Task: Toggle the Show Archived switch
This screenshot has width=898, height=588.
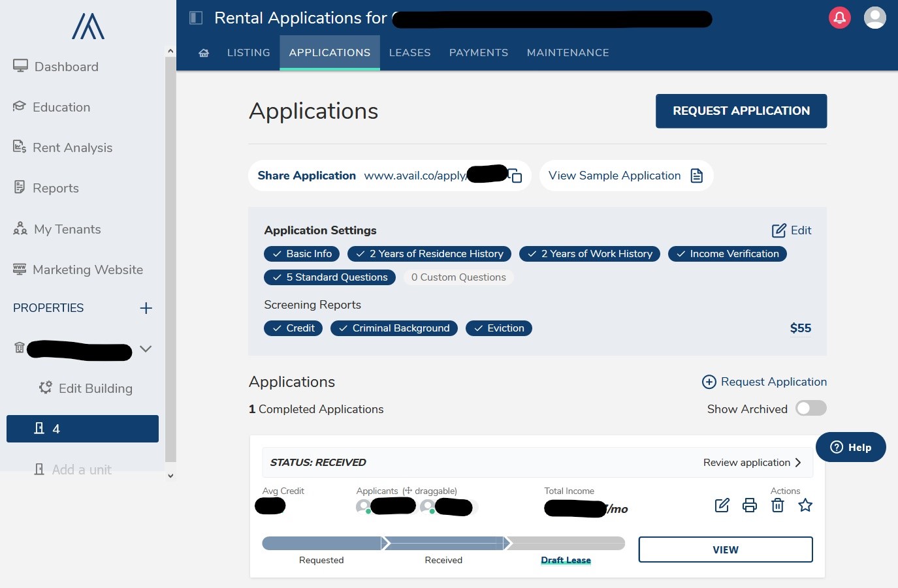Action: point(810,408)
